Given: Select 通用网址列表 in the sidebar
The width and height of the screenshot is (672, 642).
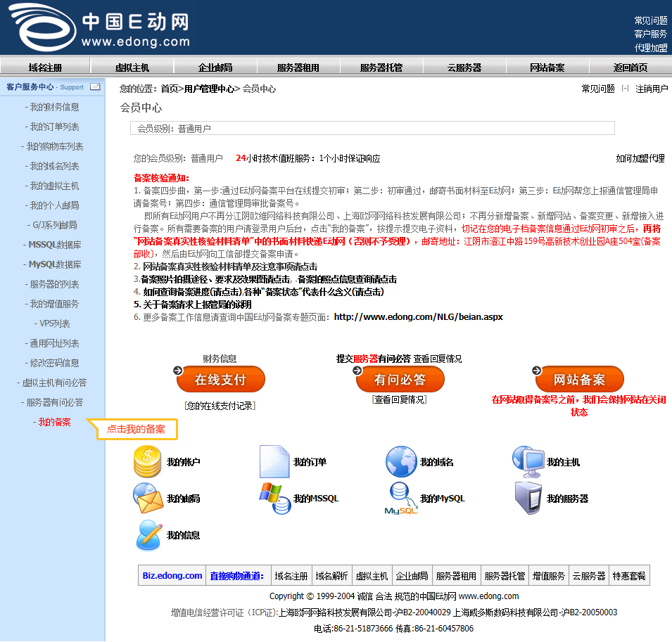Looking at the screenshot, I should (x=54, y=343).
